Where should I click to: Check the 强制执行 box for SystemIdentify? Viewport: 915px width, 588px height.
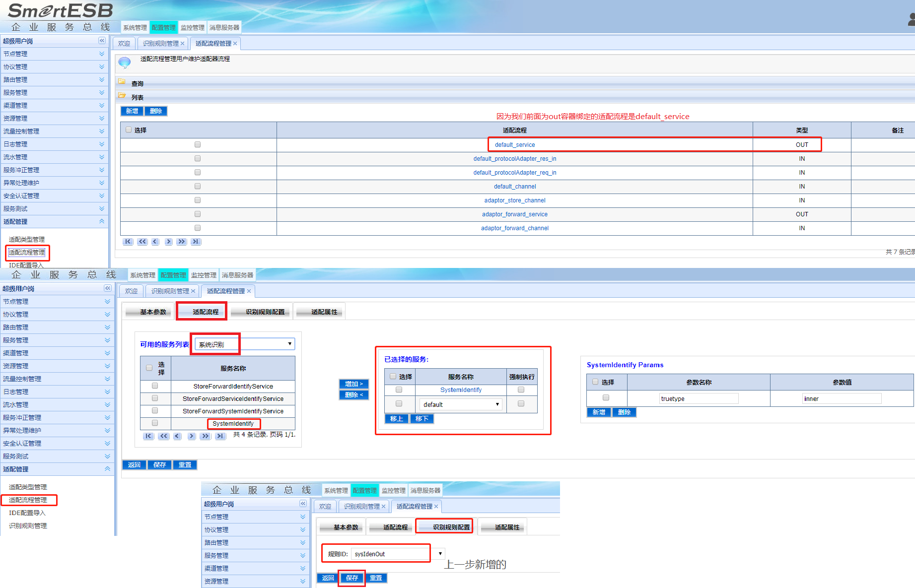coord(521,390)
